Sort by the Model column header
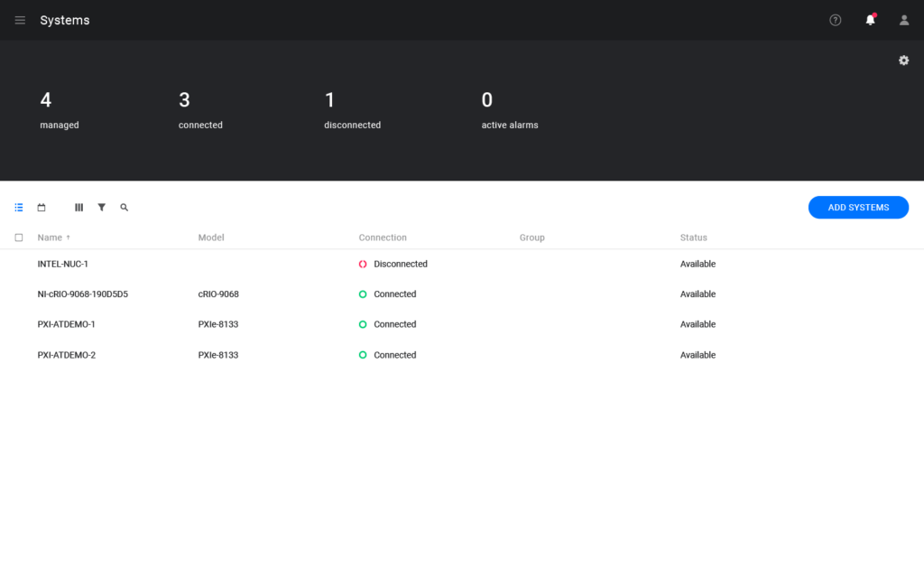The image size is (924, 578). pos(211,238)
